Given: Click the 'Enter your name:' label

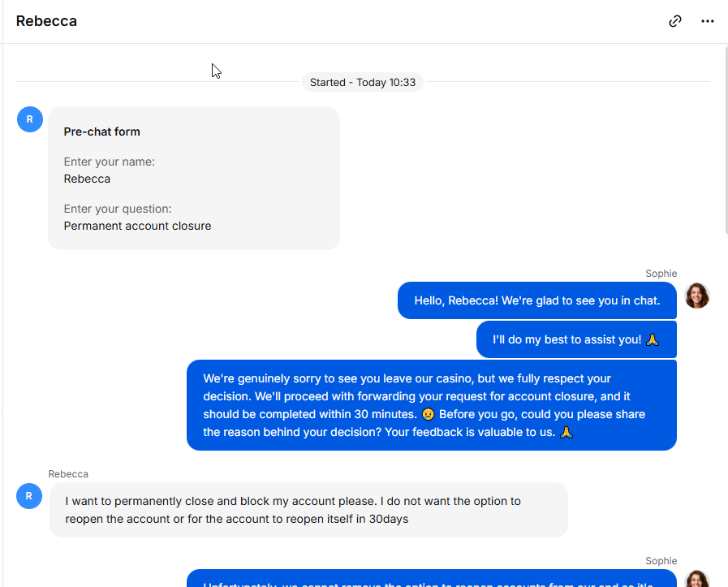Looking at the screenshot, I should coord(109,162).
